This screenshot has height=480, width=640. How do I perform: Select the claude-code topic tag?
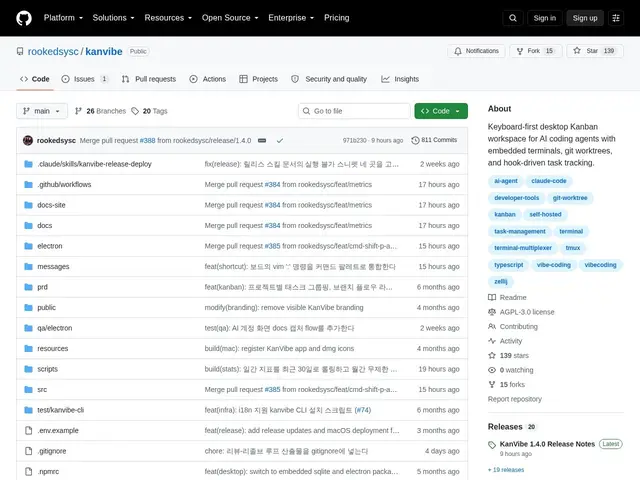(x=549, y=181)
